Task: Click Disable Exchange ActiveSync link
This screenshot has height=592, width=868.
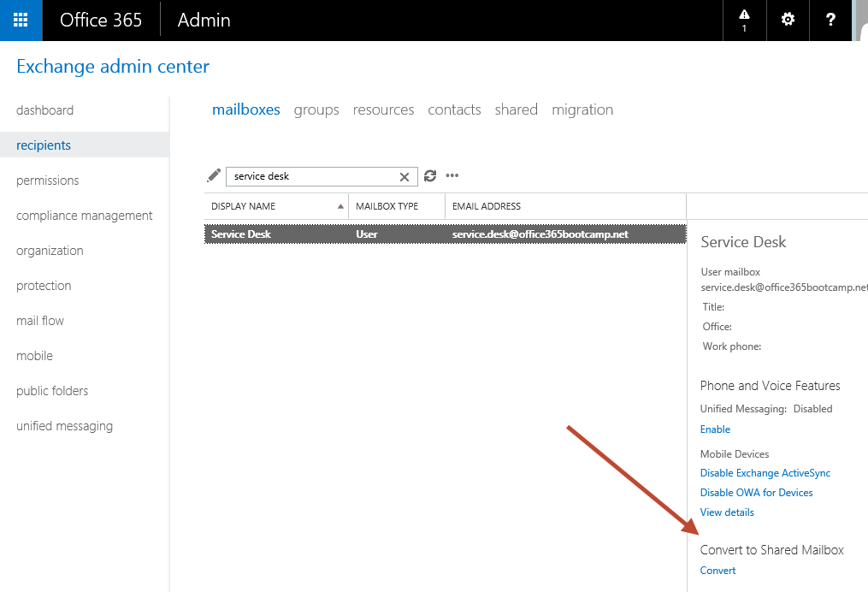Action: (x=765, y=473)
